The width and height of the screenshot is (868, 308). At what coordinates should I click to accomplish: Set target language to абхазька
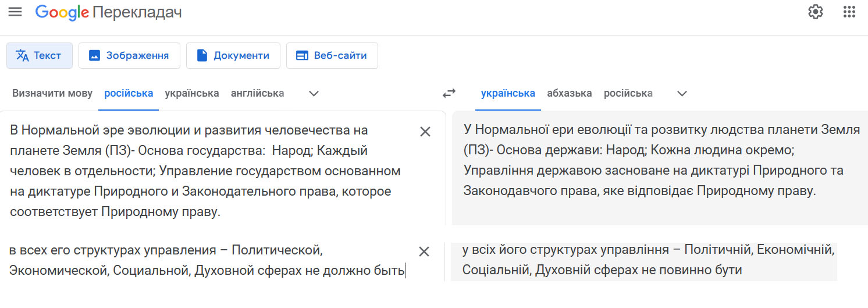[x=569, y=93]
